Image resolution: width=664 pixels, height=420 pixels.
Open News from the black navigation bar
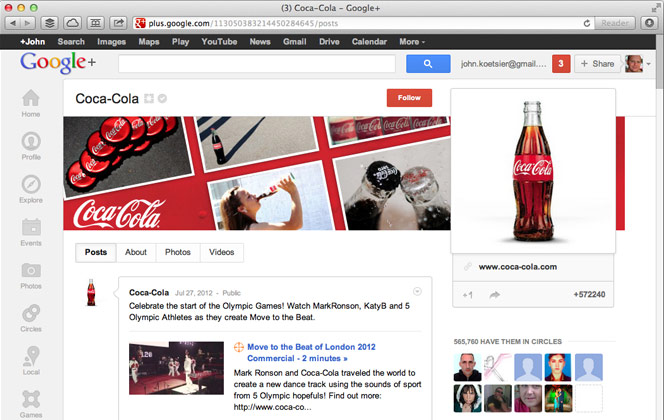[x=260, y=42]
